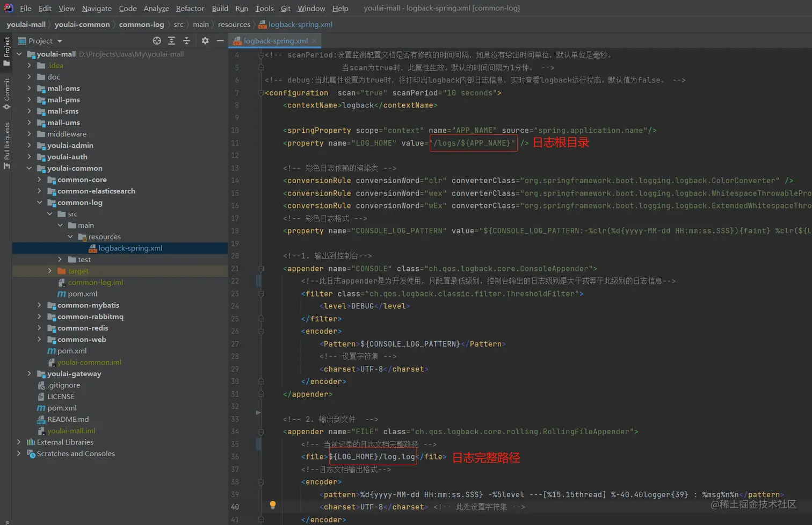812x525 pixels.
Task: Select README.md in project tree
Action: click(x=68, y=419)
